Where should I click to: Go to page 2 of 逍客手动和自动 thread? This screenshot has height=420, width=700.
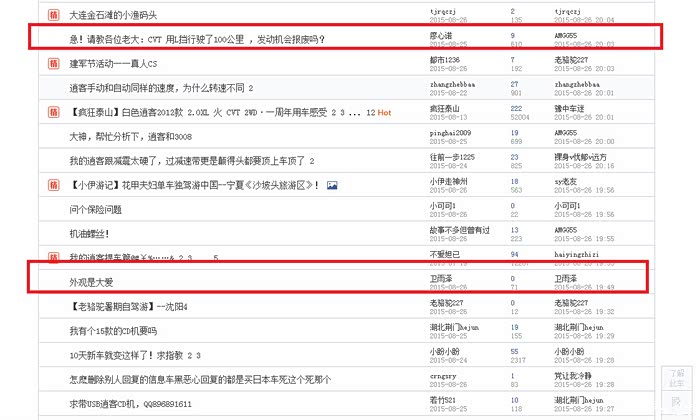(251, 88)
